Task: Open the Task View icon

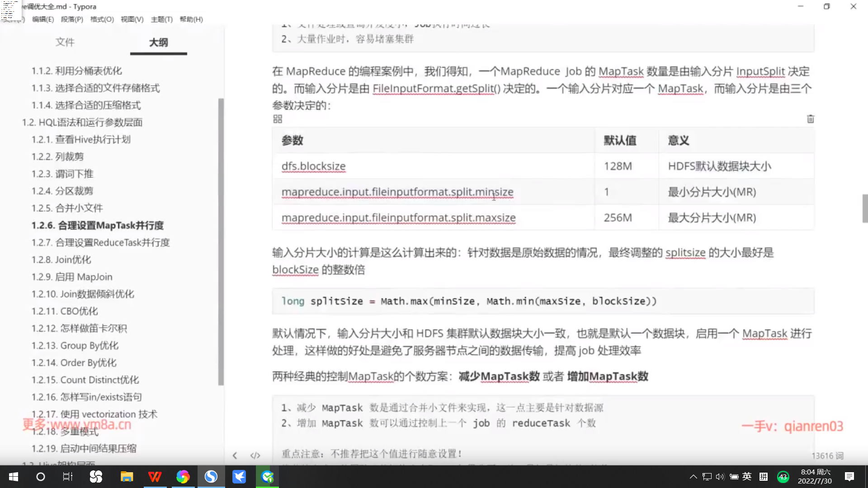Action: click(x=67, y=477)
